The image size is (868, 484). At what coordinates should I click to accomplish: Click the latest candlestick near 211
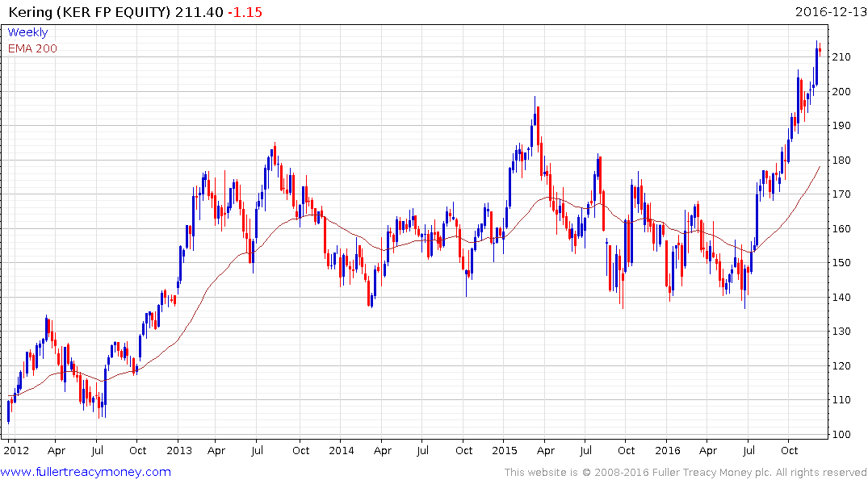pyautogui.click(x=820, y=51)
